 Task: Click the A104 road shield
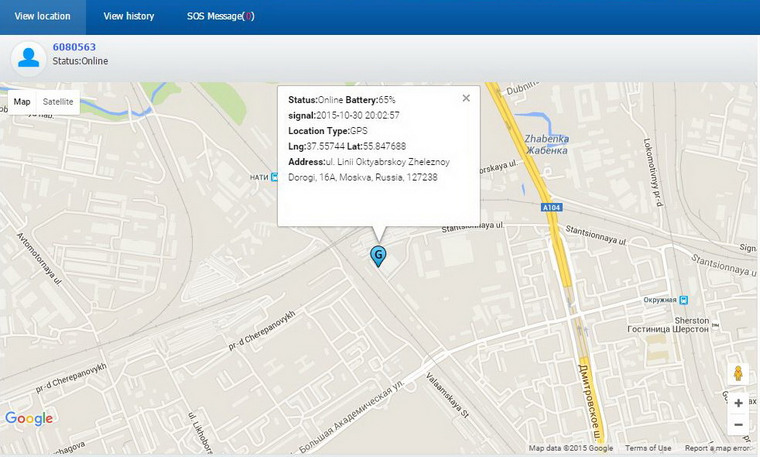pos(552,207)
